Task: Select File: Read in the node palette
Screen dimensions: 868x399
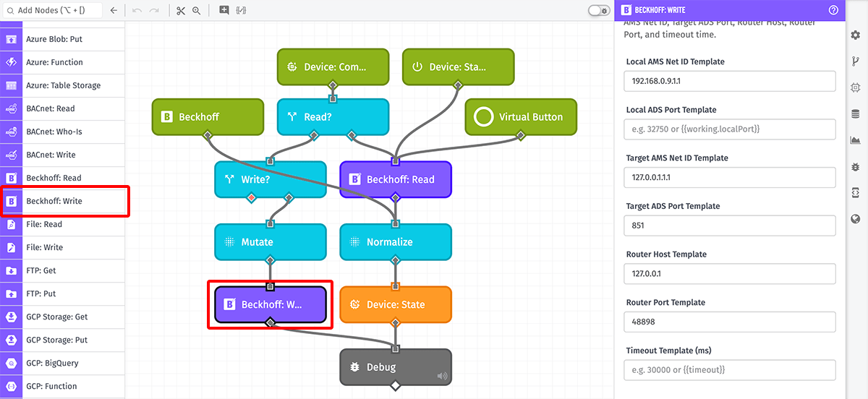Action: [62, 224]
